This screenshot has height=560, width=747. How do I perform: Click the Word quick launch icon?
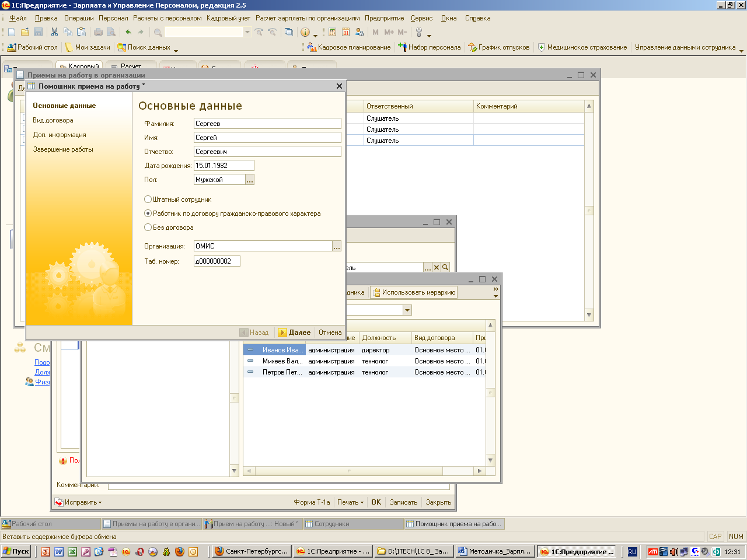[59, 551]
